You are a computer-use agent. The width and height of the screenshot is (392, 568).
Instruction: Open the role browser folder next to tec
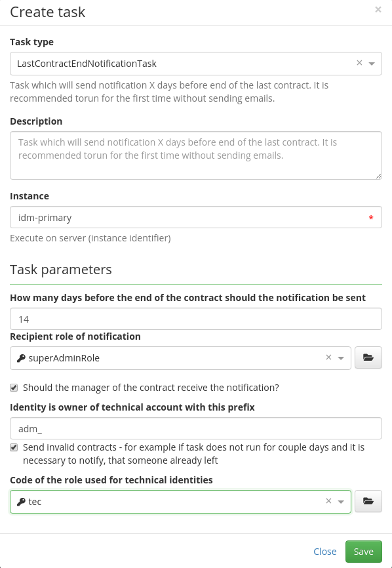tap(368, 501)
